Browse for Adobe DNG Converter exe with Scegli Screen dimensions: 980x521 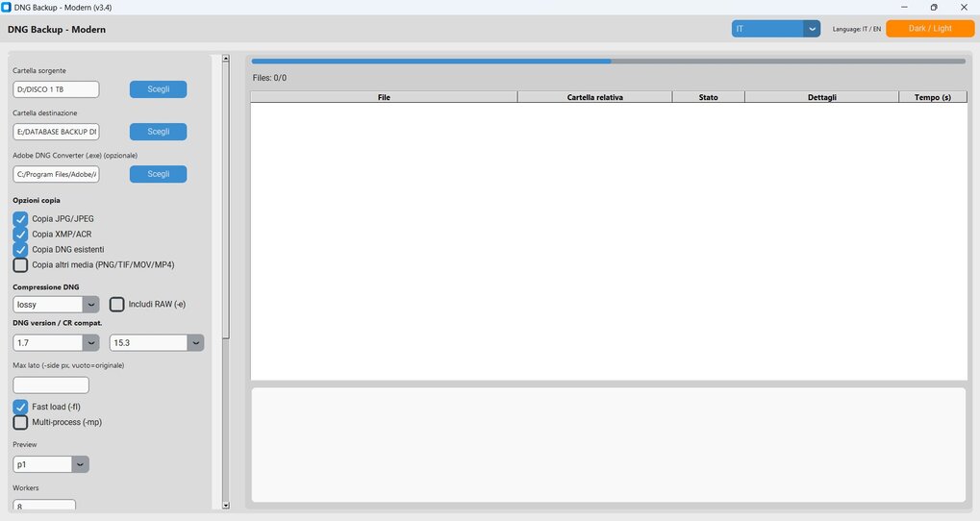click(x=158, y=174)
